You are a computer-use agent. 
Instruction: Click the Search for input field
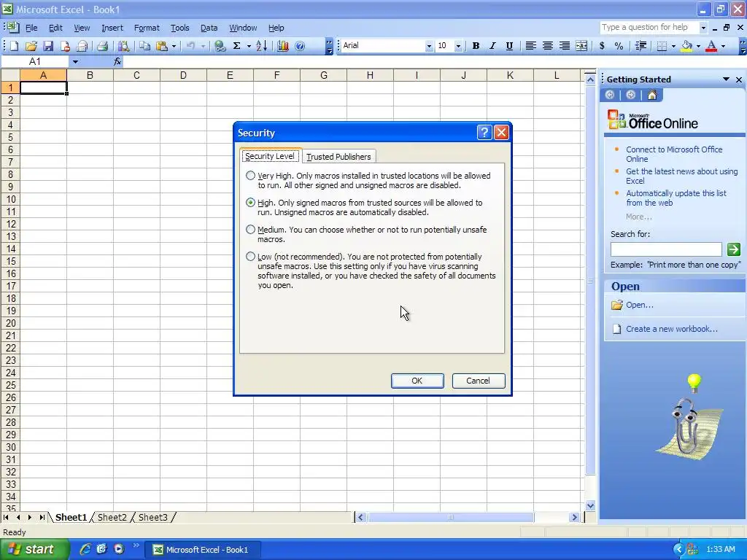pos(666,249)
